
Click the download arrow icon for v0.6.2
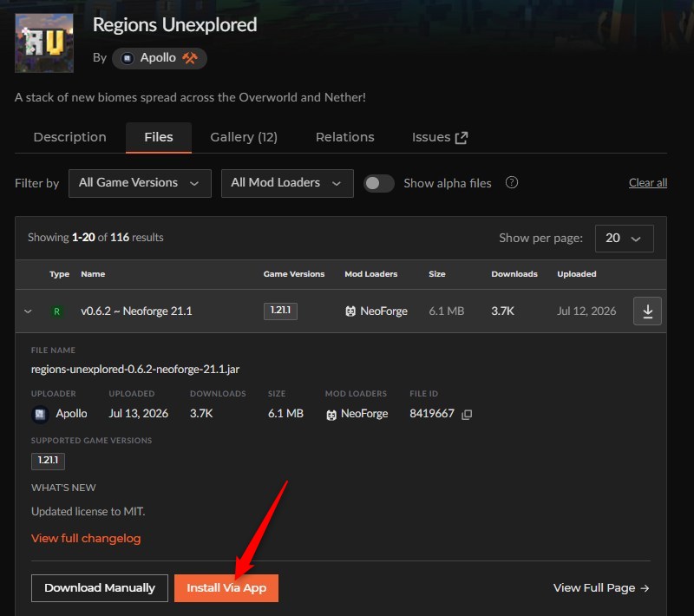(x=647, y=311)
